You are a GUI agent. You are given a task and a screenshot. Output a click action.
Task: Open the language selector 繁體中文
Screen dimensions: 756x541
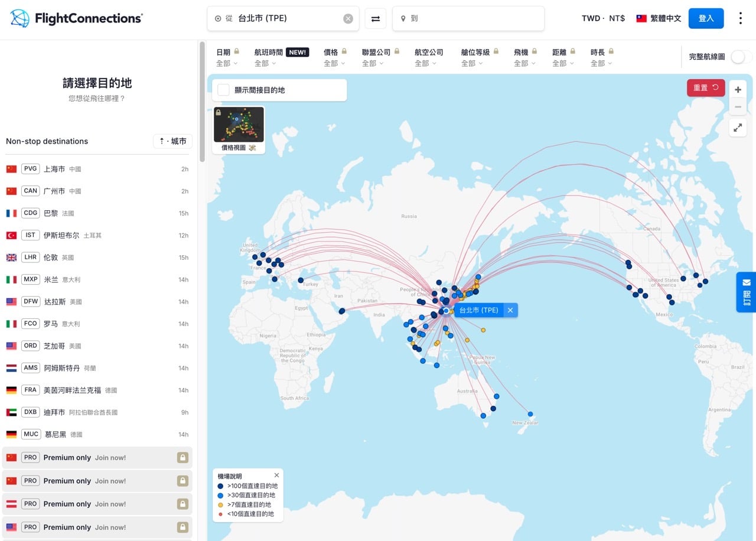[x=659, y=18]
